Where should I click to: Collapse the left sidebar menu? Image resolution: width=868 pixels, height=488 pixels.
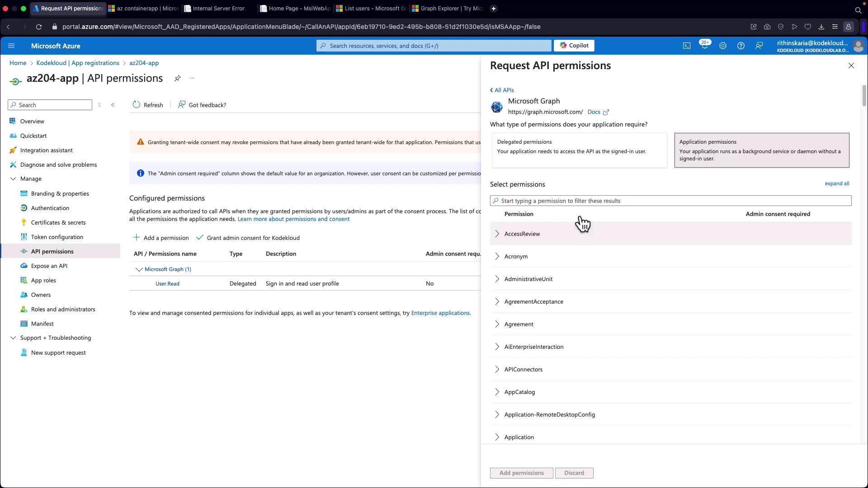113,105
